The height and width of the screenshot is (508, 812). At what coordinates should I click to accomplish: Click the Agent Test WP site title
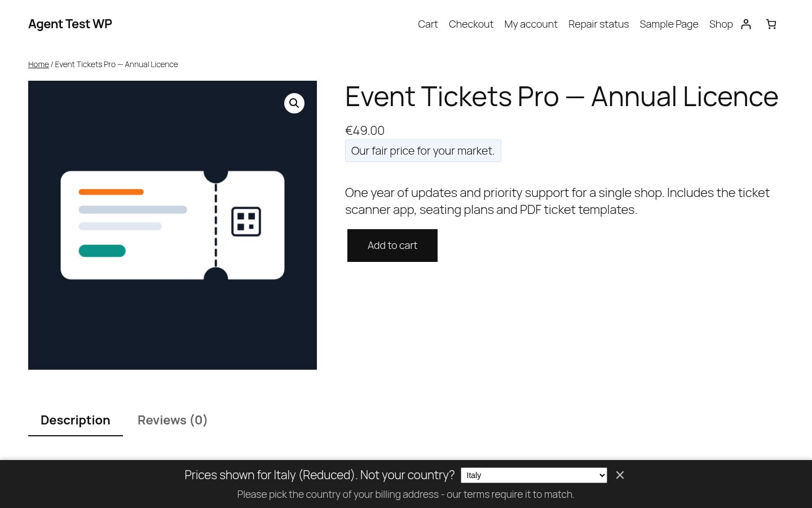click(70, 24)
